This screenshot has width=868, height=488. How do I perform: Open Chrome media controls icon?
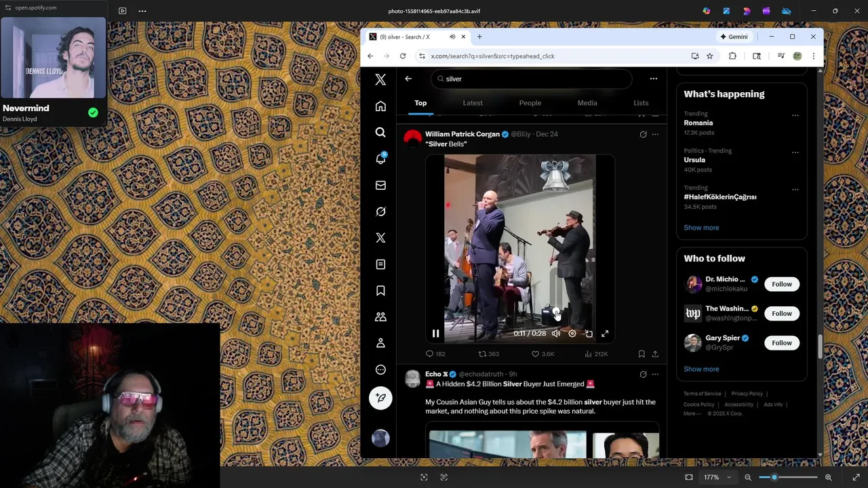click(781, 56)
